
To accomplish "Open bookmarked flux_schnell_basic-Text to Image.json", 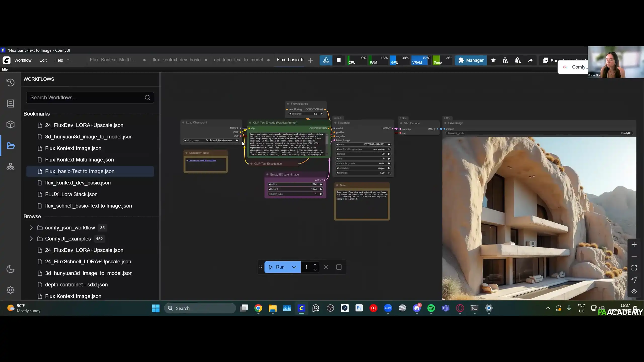I will pos(90,206).
